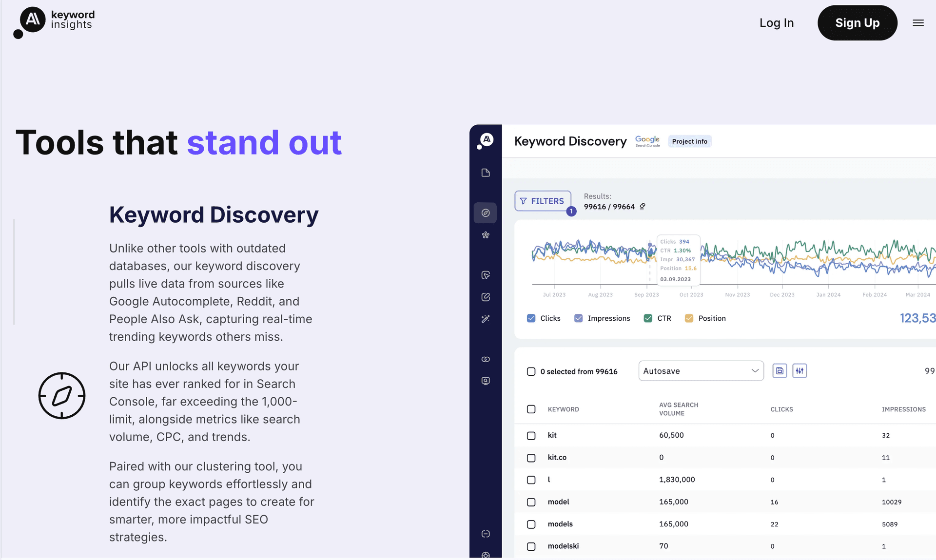Open the clustering flower icon in sidebar

[x=486, y=235]
